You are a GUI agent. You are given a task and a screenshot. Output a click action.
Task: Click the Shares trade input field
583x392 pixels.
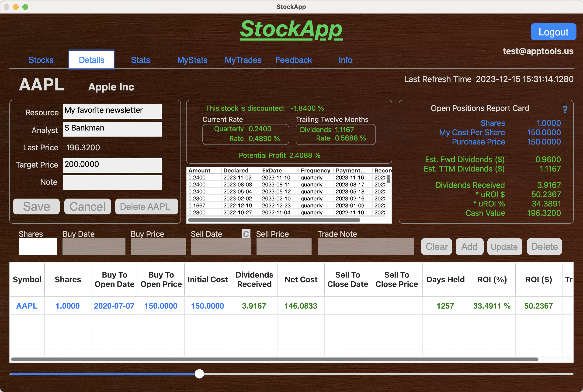pyautogui.click(x=38, y=247)
